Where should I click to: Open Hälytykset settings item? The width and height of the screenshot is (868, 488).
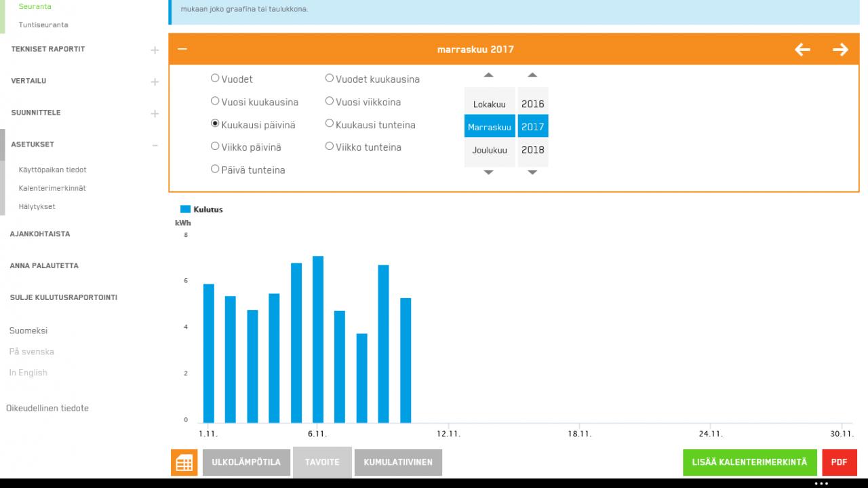coord(37,206)
